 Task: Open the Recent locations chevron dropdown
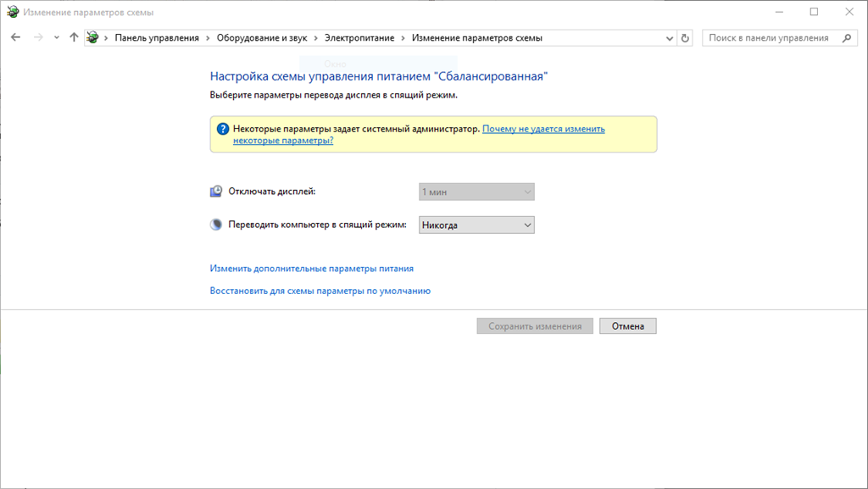pos(57,38)
